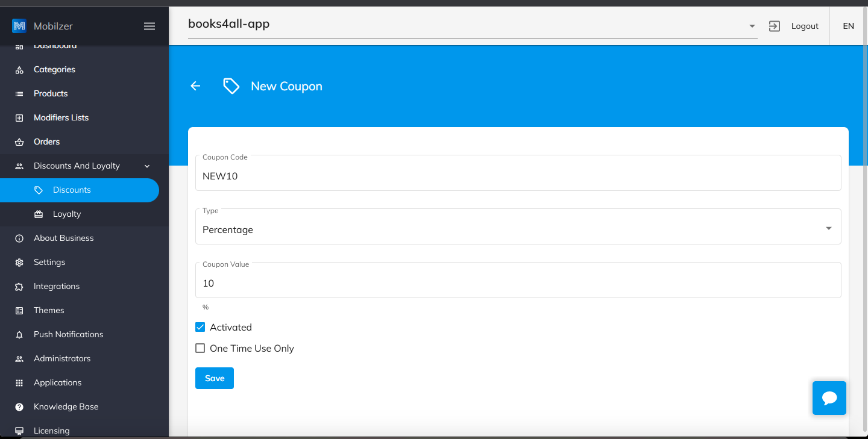Screen dimensions: 868x439
Task: Click the Orders basket icon in sidebar
Action: tap(19, 142)
